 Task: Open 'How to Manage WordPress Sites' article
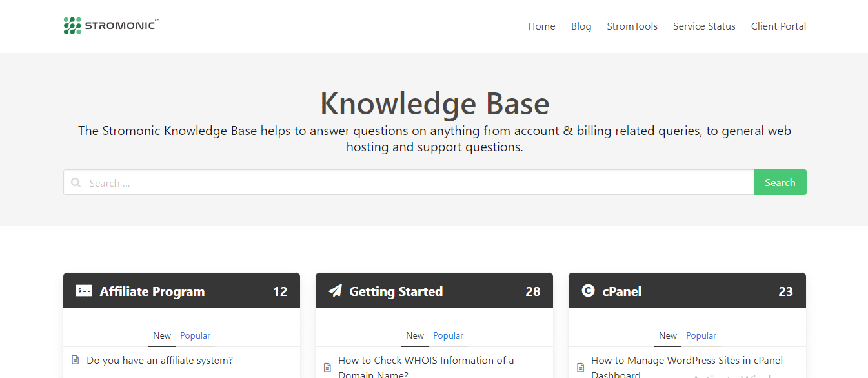(x=687, y=367)
